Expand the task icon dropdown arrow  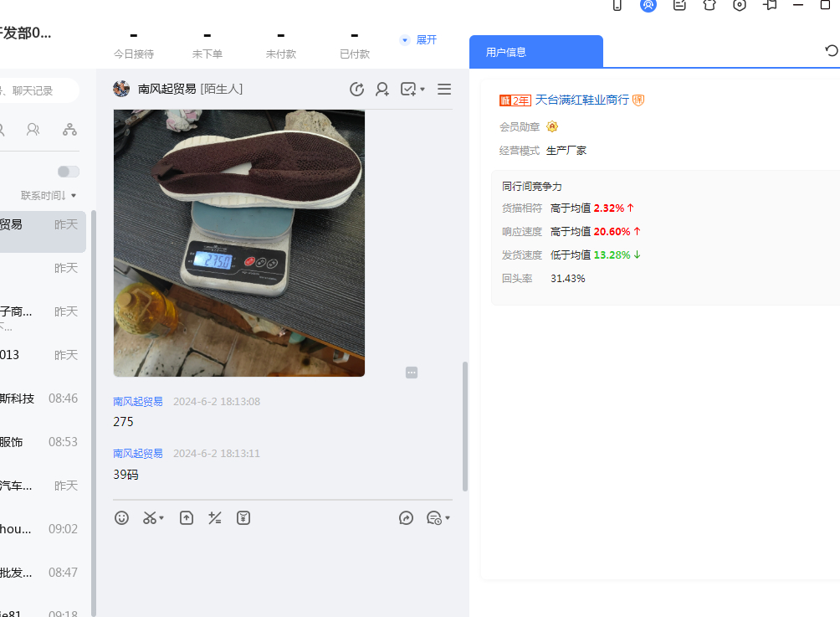click(423, 89)
